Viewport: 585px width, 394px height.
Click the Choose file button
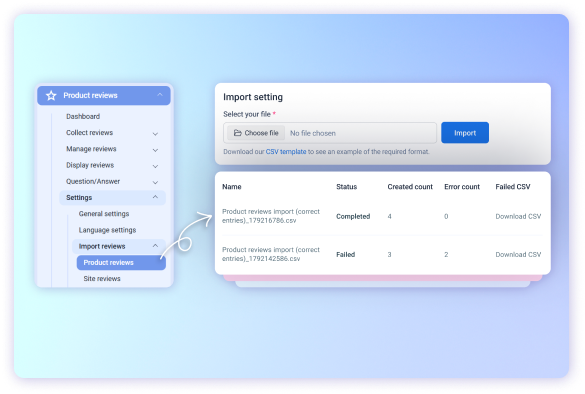256,133
